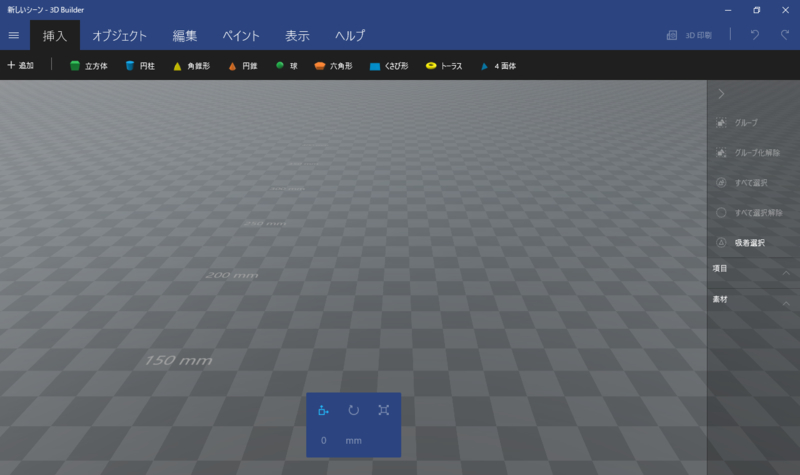800x475 pixels.
Task: Insert a トーラス torus shape
Action: click(x=444, y=66)
